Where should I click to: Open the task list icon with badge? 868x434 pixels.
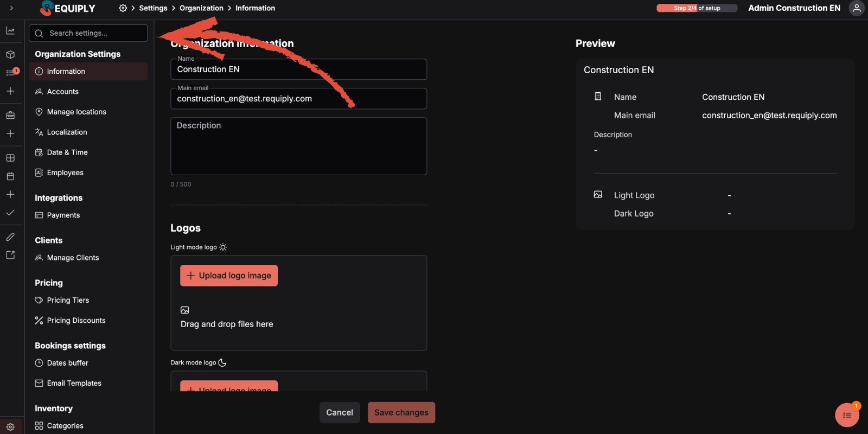tap(10, 72)
